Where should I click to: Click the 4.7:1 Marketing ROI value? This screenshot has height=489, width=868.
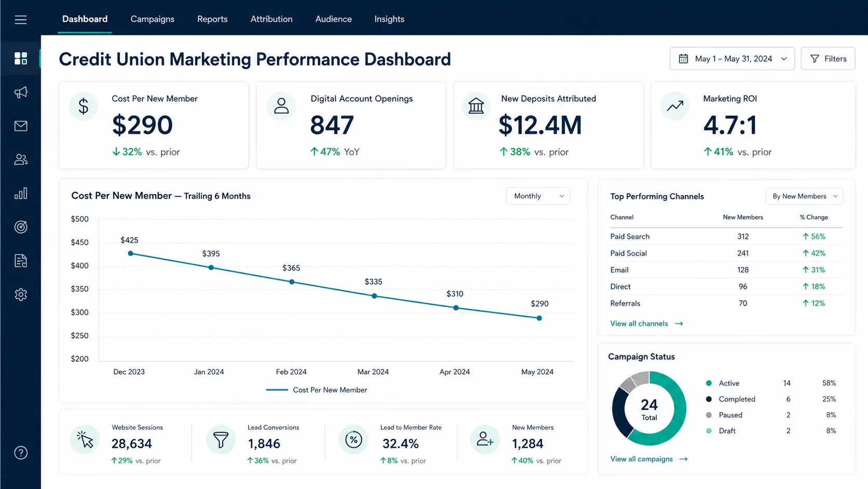pos(730,125)
